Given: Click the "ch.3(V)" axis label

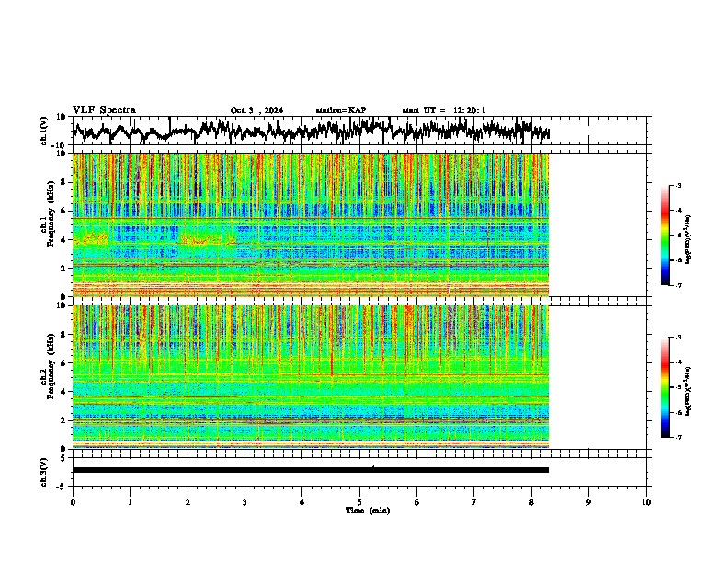Looking at the screenshot, I should [x=44, y=473].
